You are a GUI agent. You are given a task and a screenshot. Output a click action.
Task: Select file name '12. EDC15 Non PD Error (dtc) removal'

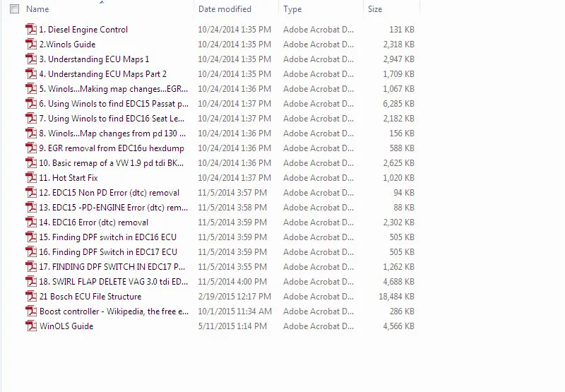tap(109, 193)
